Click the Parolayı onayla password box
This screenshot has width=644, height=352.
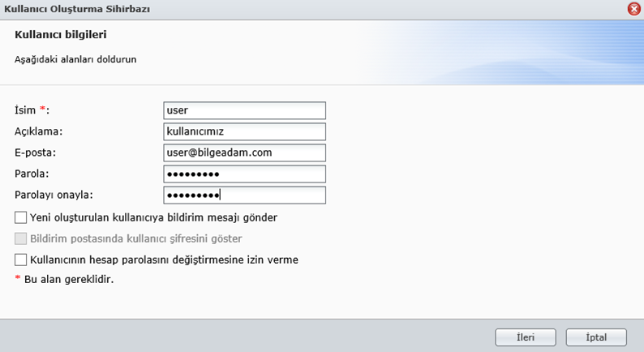tap(244, 195)
